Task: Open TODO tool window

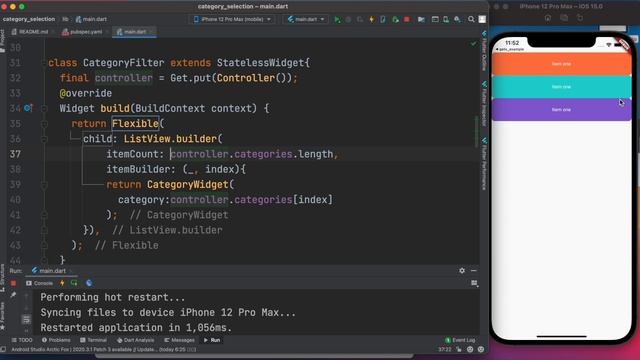Action: (22, 340)
